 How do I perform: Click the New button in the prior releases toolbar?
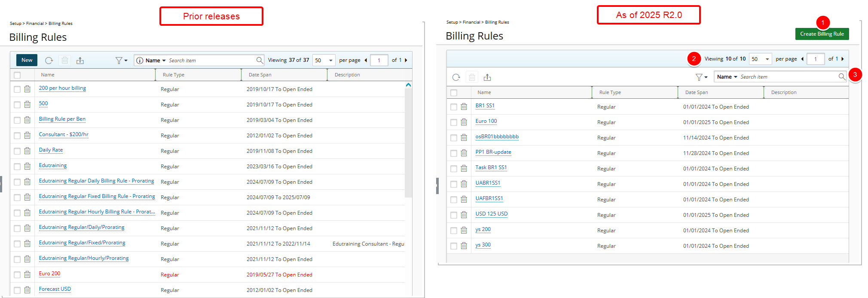pyautogui.click(x=27, y=60)
